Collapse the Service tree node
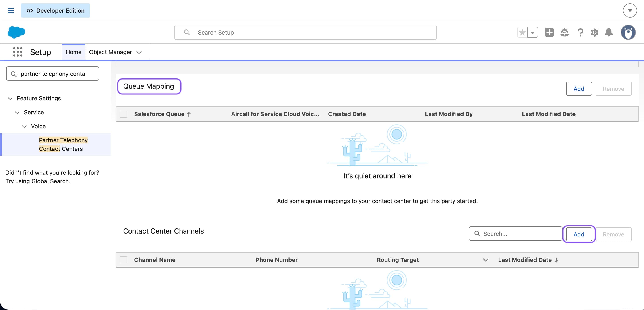The width and height of the screenshot is (644, 310). (x=17, y=113)
